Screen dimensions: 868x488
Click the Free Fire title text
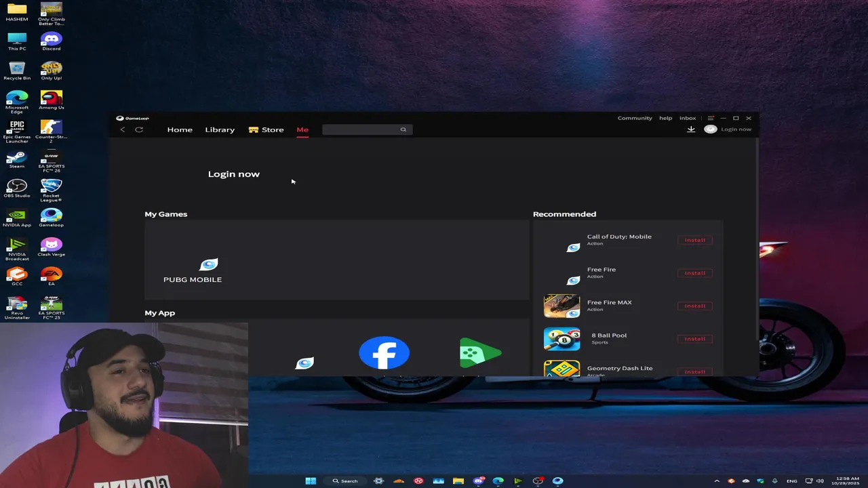(601, 269)
